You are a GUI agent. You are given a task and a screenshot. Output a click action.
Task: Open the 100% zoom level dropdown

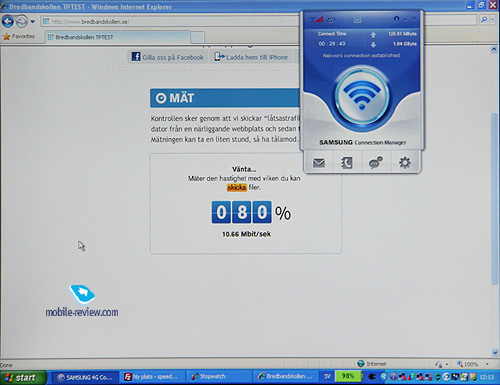[x=487, y=364]
